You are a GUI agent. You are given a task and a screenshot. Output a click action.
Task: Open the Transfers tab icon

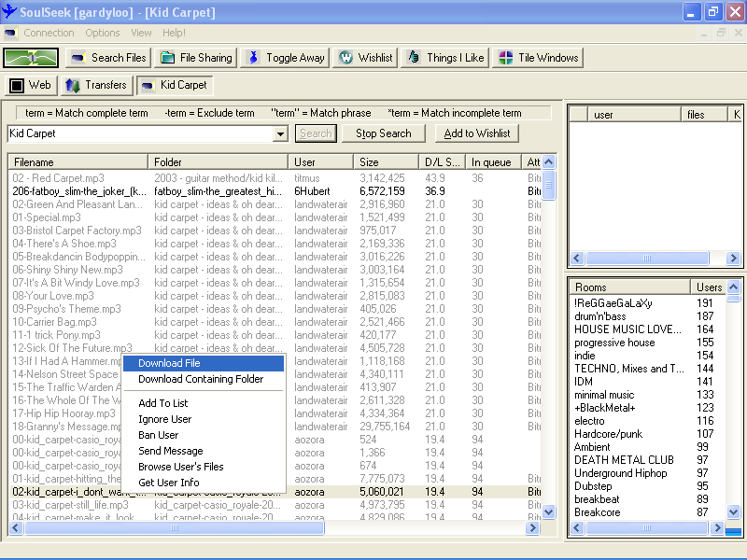pos(72,86)
